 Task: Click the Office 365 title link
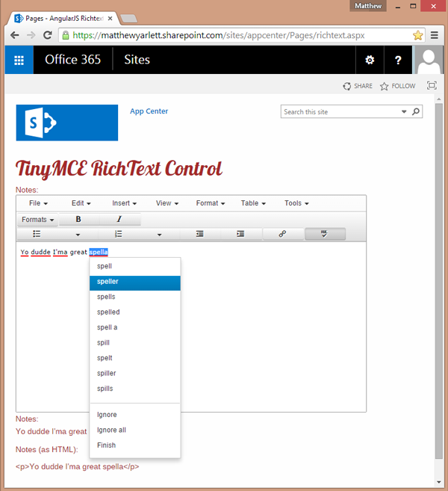click(x=72, y=60)
